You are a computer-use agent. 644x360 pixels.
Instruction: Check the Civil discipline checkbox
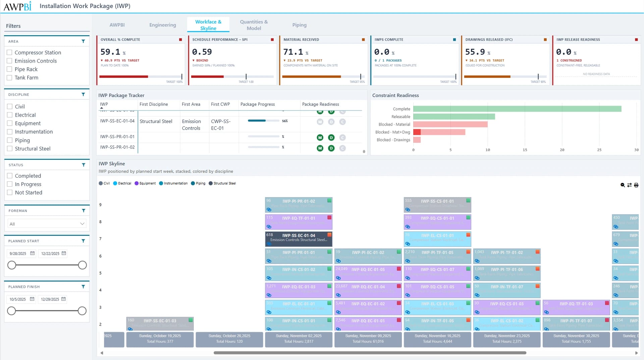coord(10,106)
